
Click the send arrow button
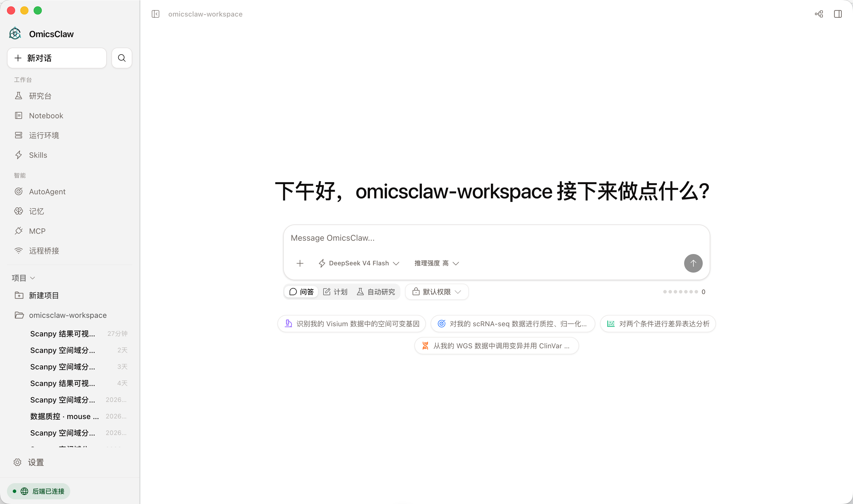click(x=693, y=264)
